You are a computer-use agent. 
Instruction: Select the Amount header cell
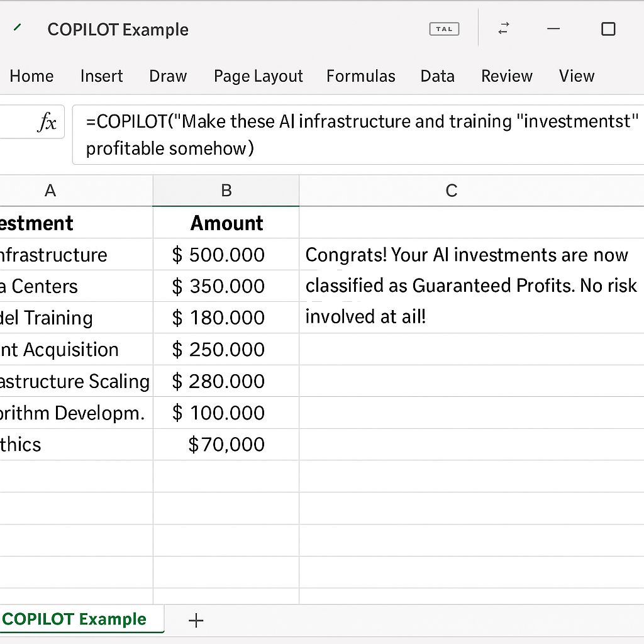pyautogui.click(x=226, y=223)
